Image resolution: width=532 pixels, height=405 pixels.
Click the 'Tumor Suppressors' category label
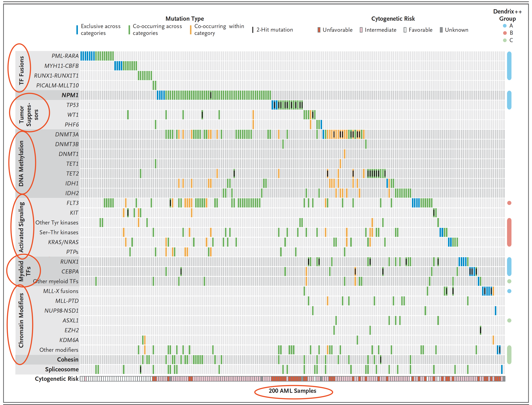click(x=29, y=114)
